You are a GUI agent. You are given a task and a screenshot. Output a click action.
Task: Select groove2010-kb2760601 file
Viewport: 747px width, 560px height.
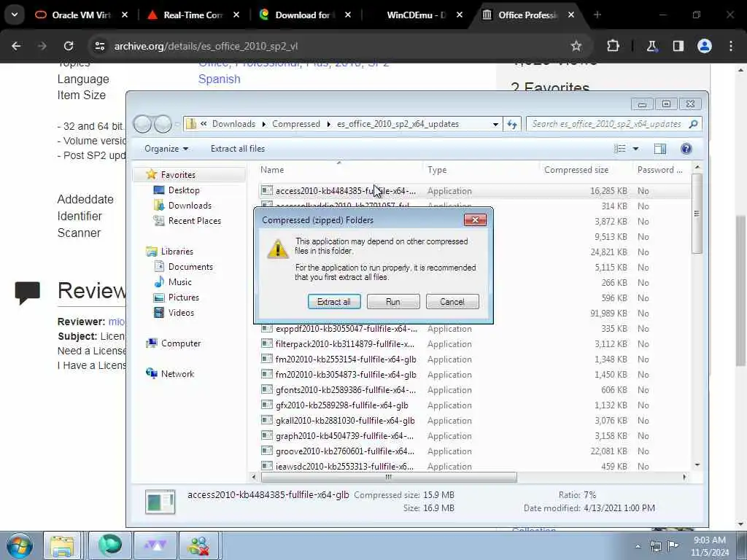pos(344,451)
